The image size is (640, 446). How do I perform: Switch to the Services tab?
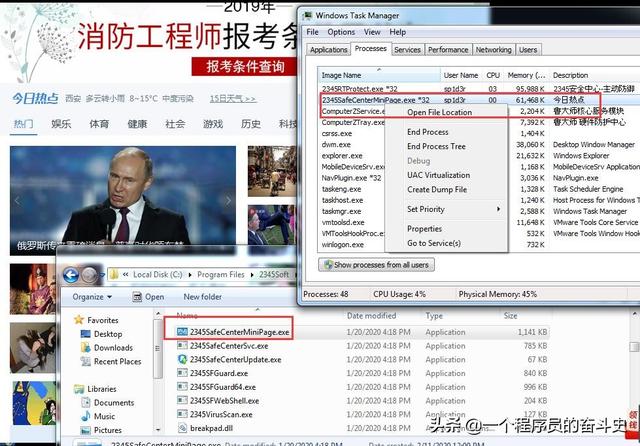click(x=407, y=50)
